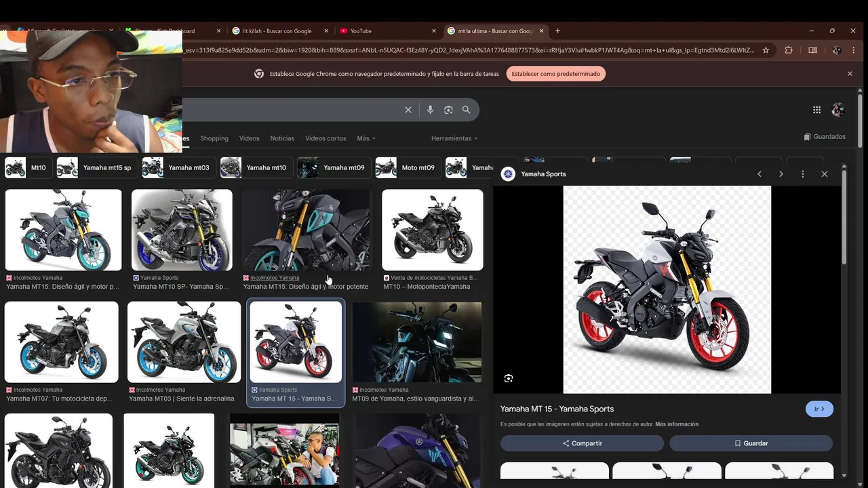The image size is (868, 488).
Task: Open the Google account avatar
Action: pyautogui.click(x=838, y=110)
